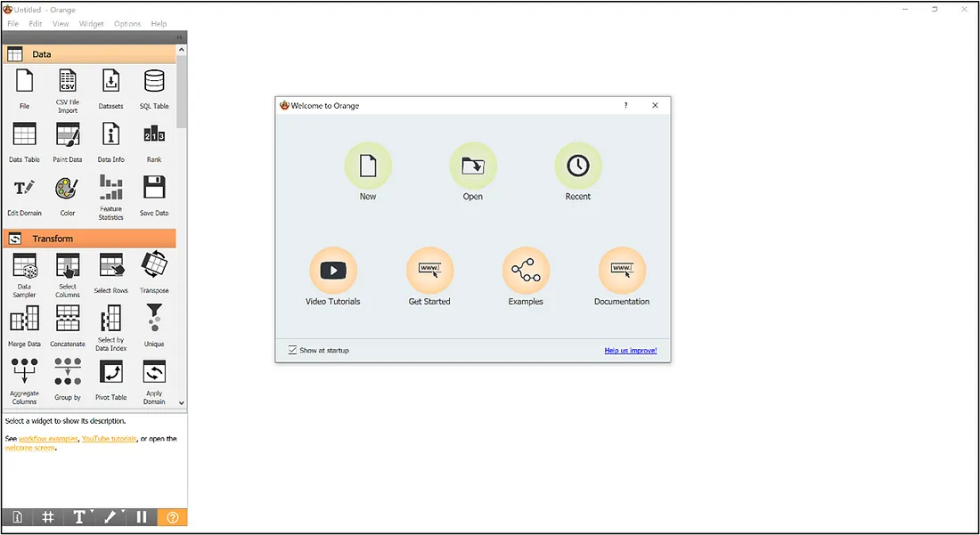Click the workflow info button
The height and width of the screenshot is (535, 980).
17,517
